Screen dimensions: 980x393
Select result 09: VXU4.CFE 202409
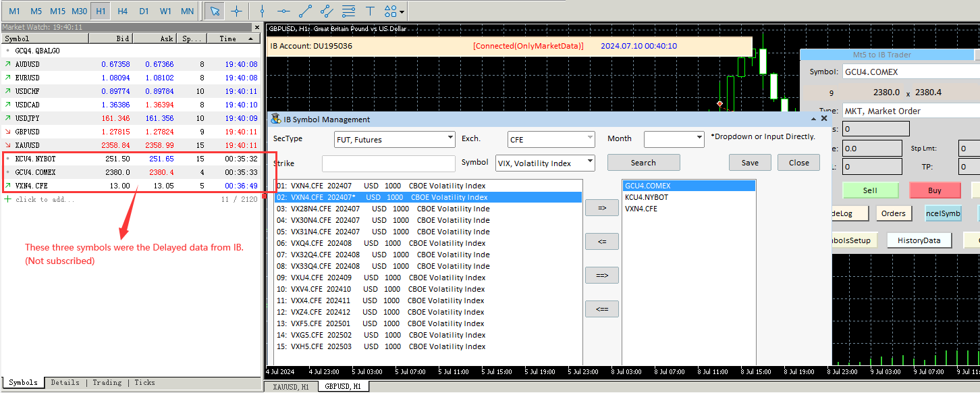point(429,278)
